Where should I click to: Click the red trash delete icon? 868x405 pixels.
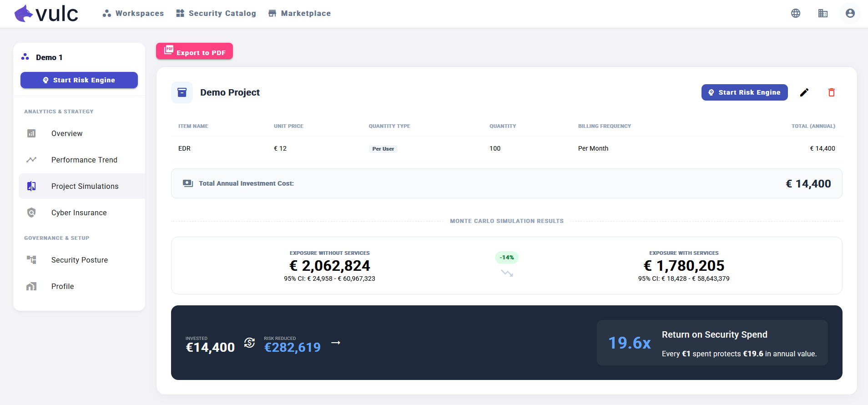tap(831, 92)
